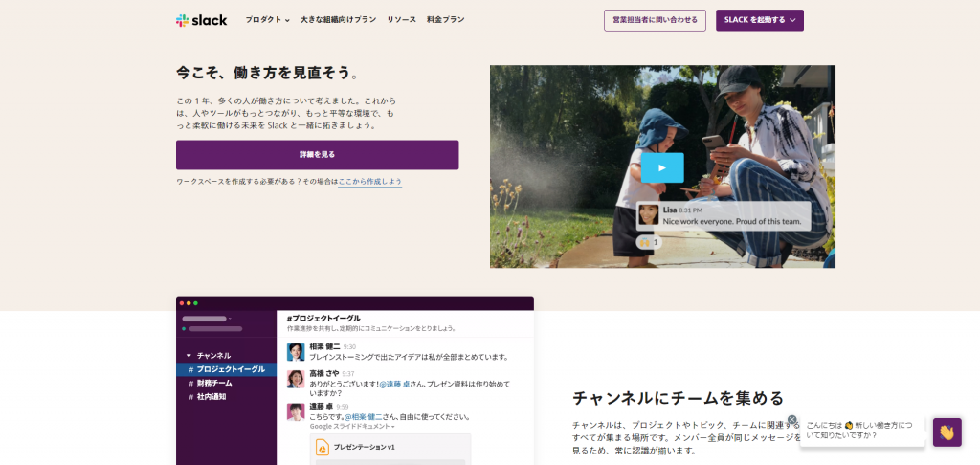Click the 詳細を見る purple button

pyautogui.click(x=318, y=154)
